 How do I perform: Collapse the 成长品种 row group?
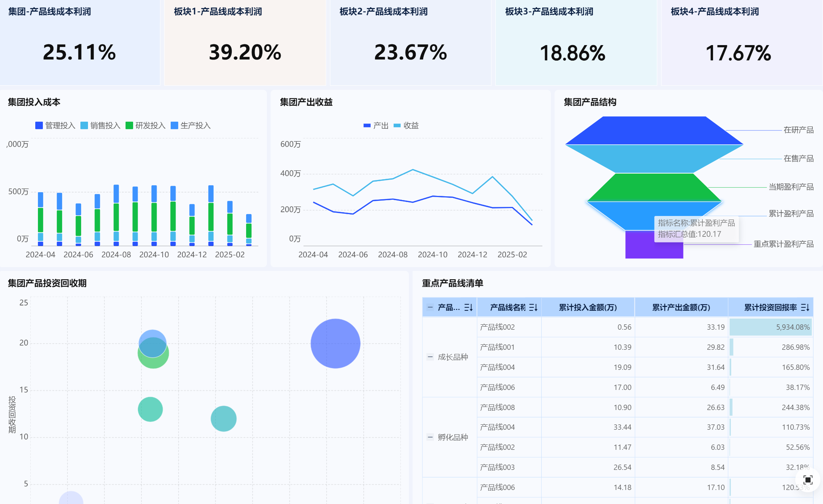point(430,357)
